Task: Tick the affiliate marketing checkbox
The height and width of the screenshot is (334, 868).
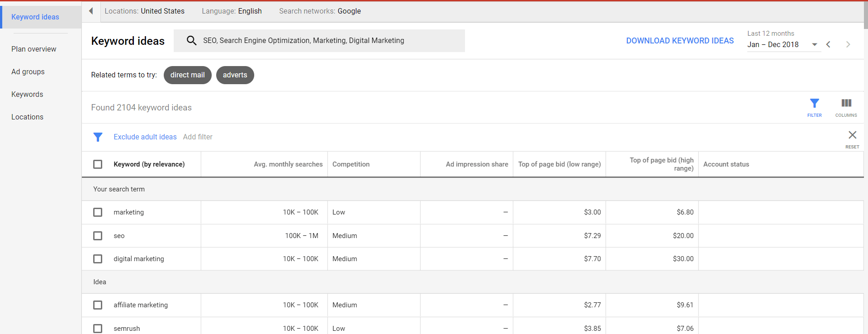Action: [98, 305]
